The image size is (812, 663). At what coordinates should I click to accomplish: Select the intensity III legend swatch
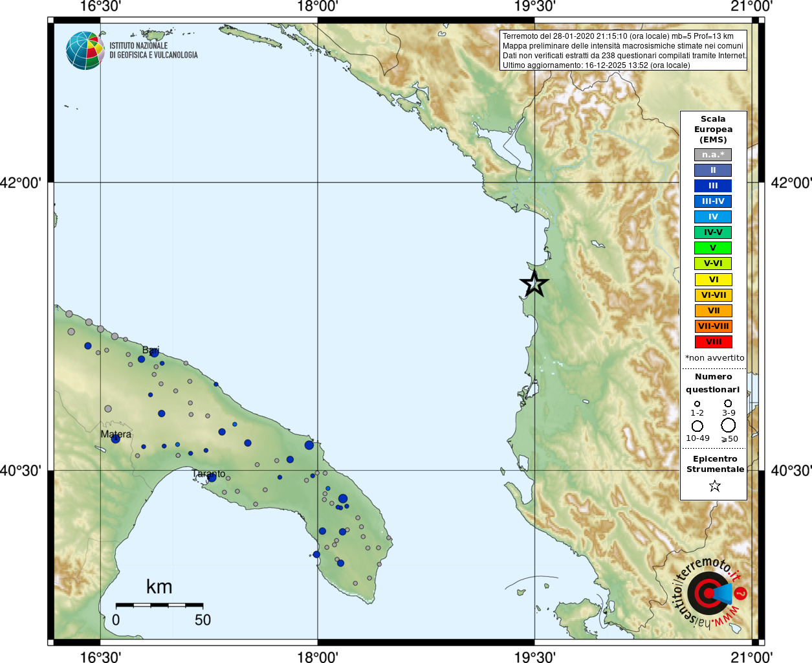coord(713,186)
